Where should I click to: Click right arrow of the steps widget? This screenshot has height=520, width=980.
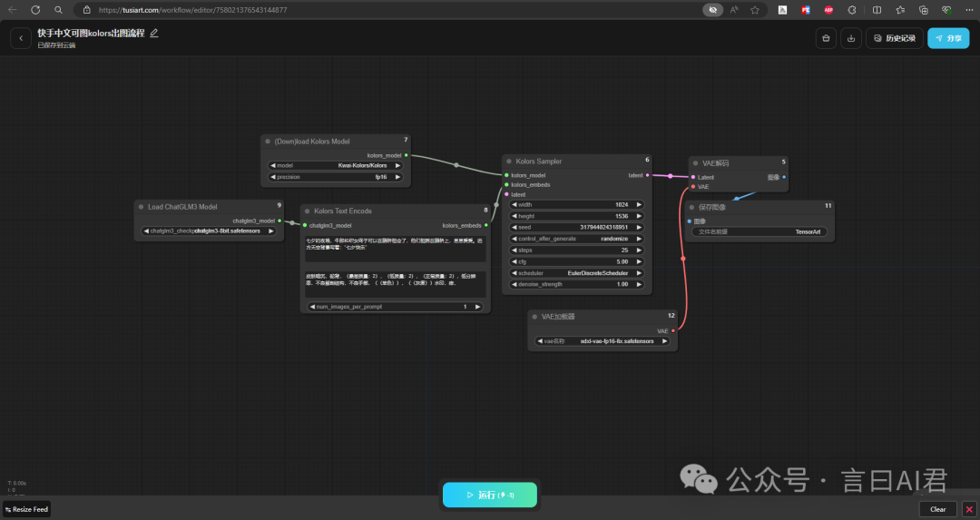click(639, 250)
